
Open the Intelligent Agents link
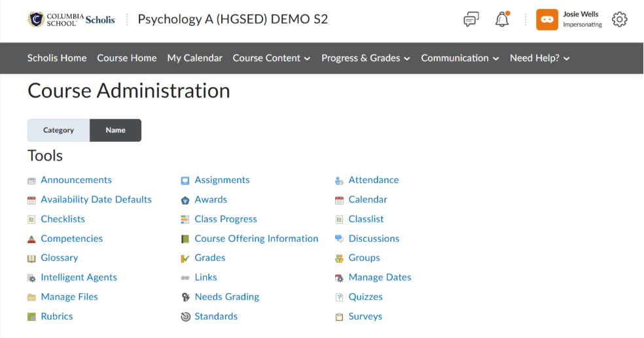pyautogui.click(x=79, y=277)
